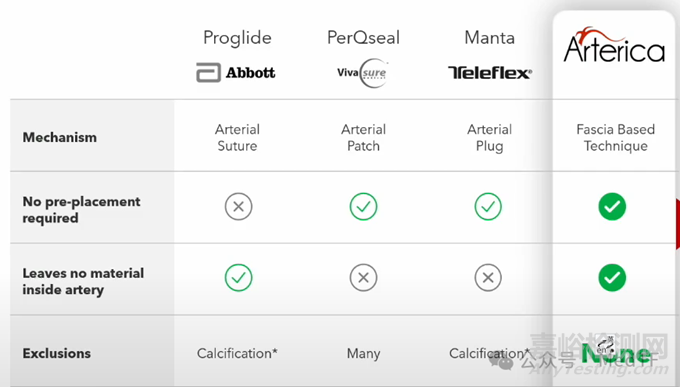
Task: Click the Many exclusions text under PerQseal
Action: (363, 354)
